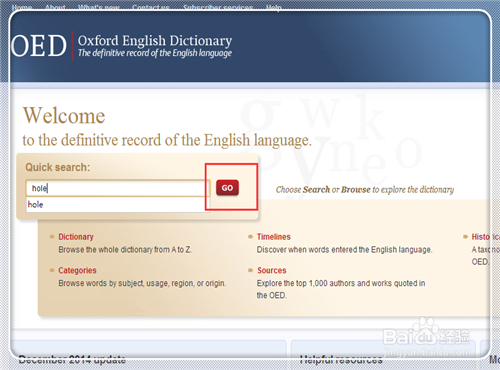Viewport: 500px width, 370px height.
Task: Click the Browse link in the italic prompt
Action: coord(356,190)
